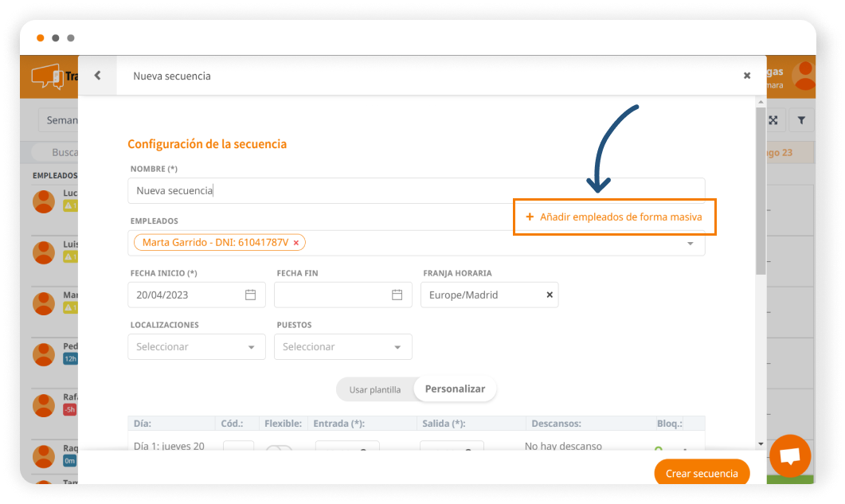Open the chat support bubble

click(x=789, y=456)
